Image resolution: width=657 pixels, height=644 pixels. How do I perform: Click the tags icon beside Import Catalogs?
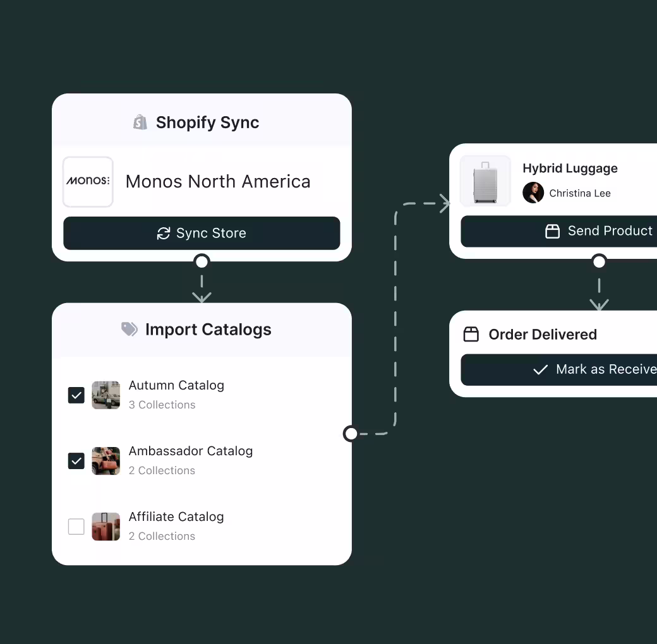(130, 329)
